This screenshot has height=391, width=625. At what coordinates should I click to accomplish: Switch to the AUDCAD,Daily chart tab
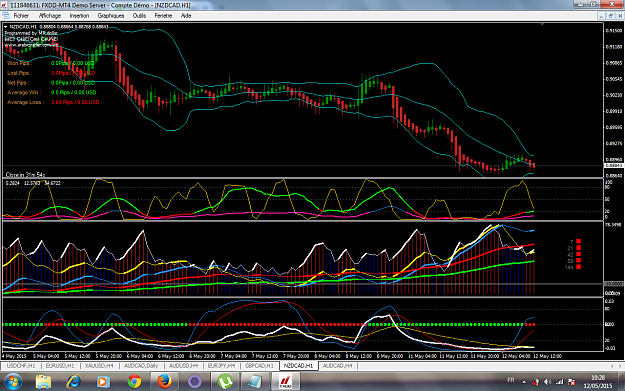click(x=141, y=365)
